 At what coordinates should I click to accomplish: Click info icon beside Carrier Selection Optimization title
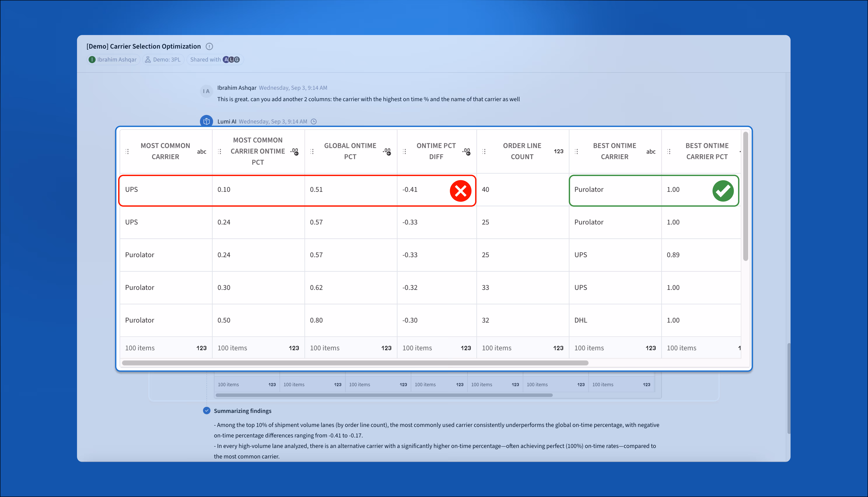(x=209, y=46)
